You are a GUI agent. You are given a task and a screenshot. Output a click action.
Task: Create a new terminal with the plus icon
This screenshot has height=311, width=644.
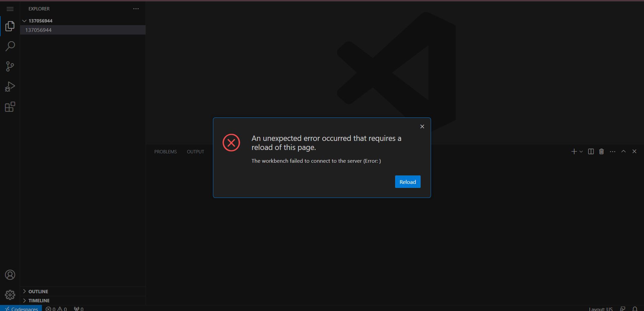point(574,151)
